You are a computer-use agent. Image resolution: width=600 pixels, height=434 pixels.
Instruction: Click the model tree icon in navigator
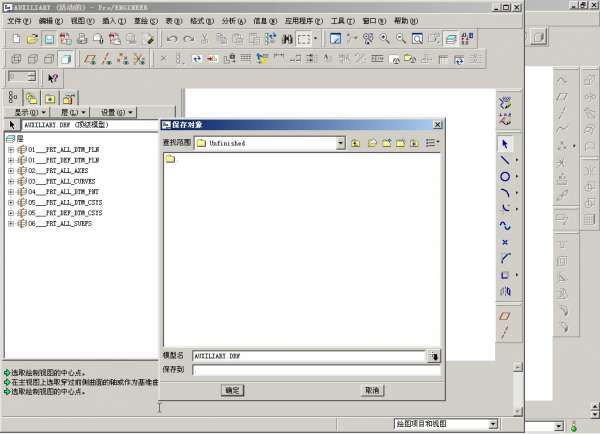[x=13, y=97]
